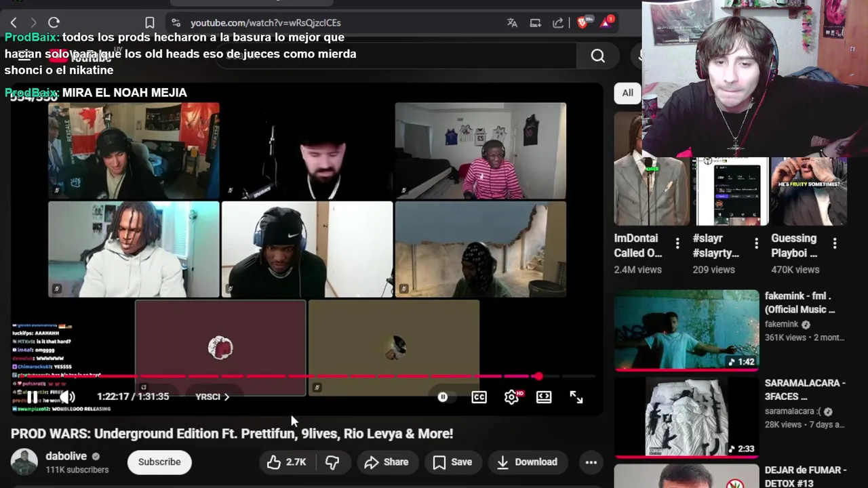
Task: Open video settings gear
Action: click(512, 397)
